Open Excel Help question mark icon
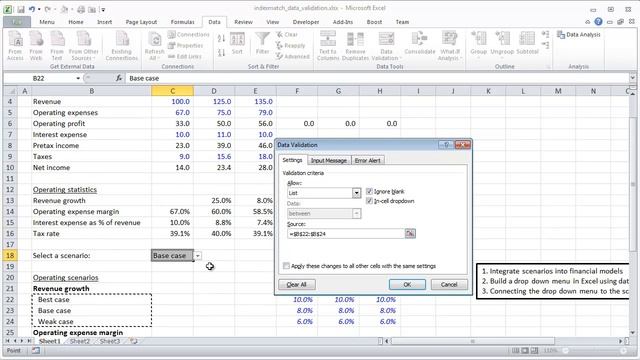The width and height of the screenshot is (640, 360). tap(598, 22)
